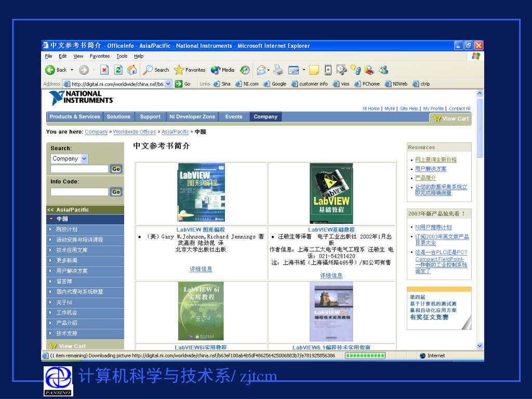Expand the 技术应用文库 sidebar item
Image resolution: width=532 pixels, height=399 pixels.
pyautogui.click(x=50, y=250)
